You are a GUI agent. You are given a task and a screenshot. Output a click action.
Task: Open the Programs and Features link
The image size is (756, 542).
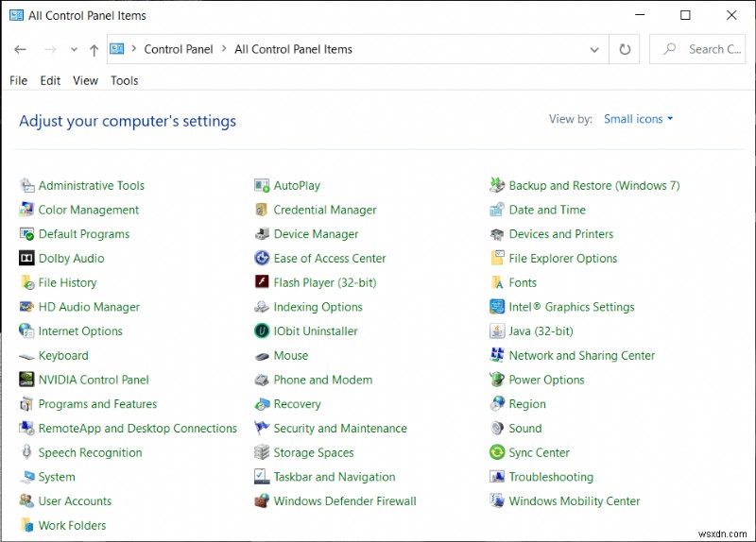click(x=98, y=404)
